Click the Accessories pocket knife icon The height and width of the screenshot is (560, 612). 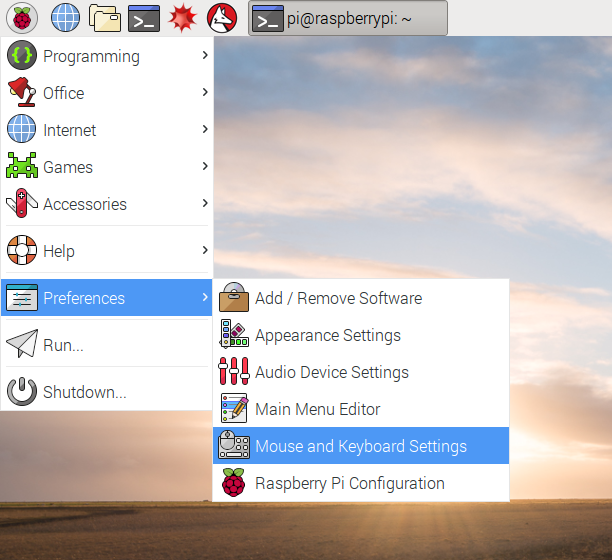point(22,203)
